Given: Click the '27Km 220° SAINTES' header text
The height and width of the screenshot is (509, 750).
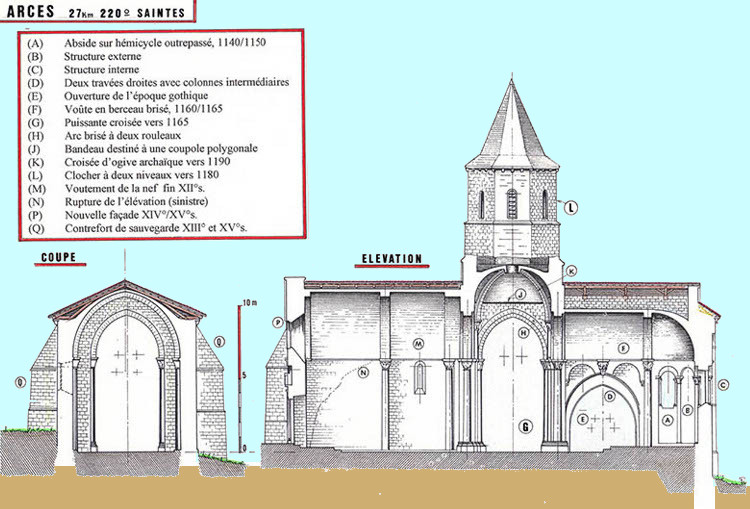Looking at the screenshot, I should 127,13.
